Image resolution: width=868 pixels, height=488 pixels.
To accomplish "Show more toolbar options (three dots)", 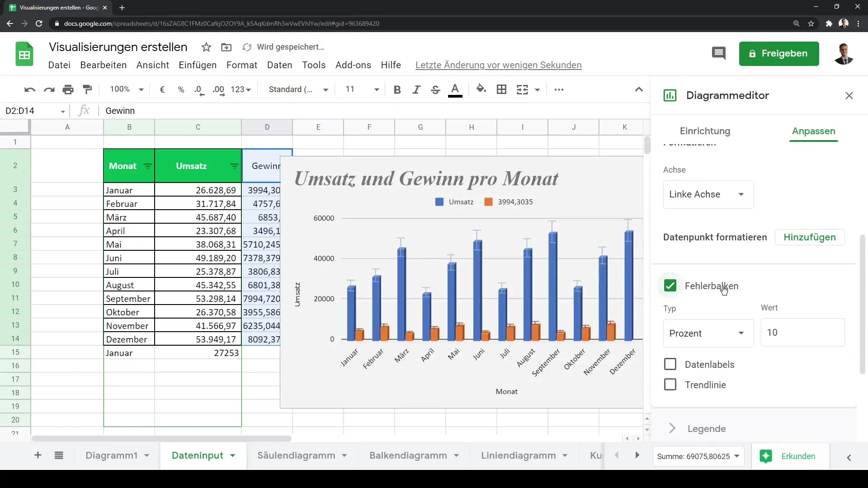I will pos(559,89).
